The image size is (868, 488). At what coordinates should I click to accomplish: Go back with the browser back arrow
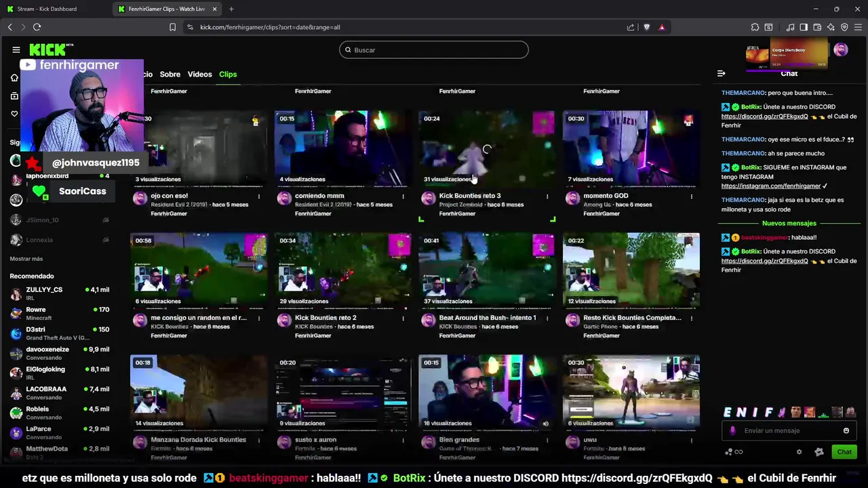click(9, 27)
